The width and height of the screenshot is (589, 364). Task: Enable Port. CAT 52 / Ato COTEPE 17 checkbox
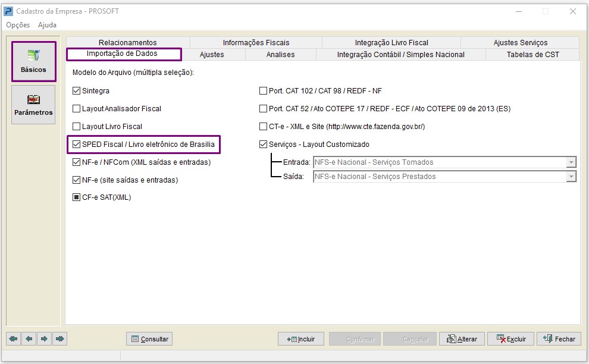coord(263,109)
